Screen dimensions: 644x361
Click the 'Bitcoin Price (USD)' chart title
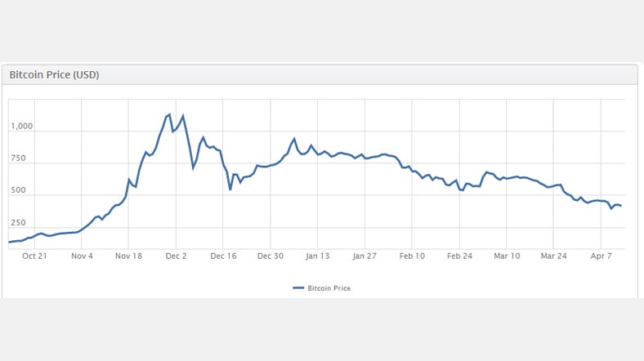pos(54,74)
